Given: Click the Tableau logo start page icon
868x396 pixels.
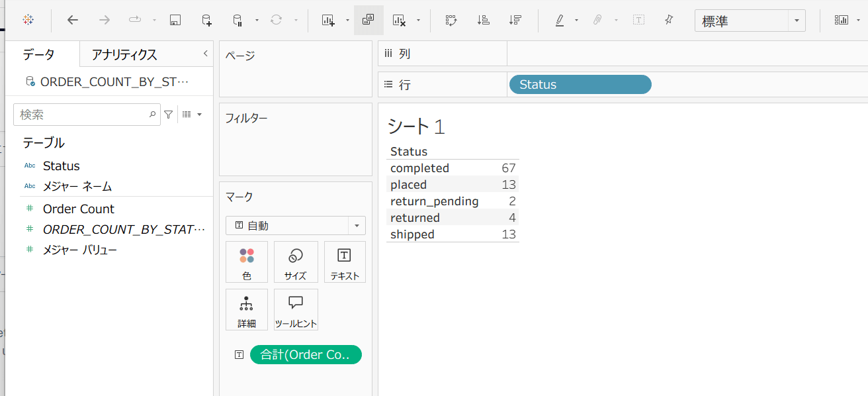Looking at the screenshot, I should (28, 20).
